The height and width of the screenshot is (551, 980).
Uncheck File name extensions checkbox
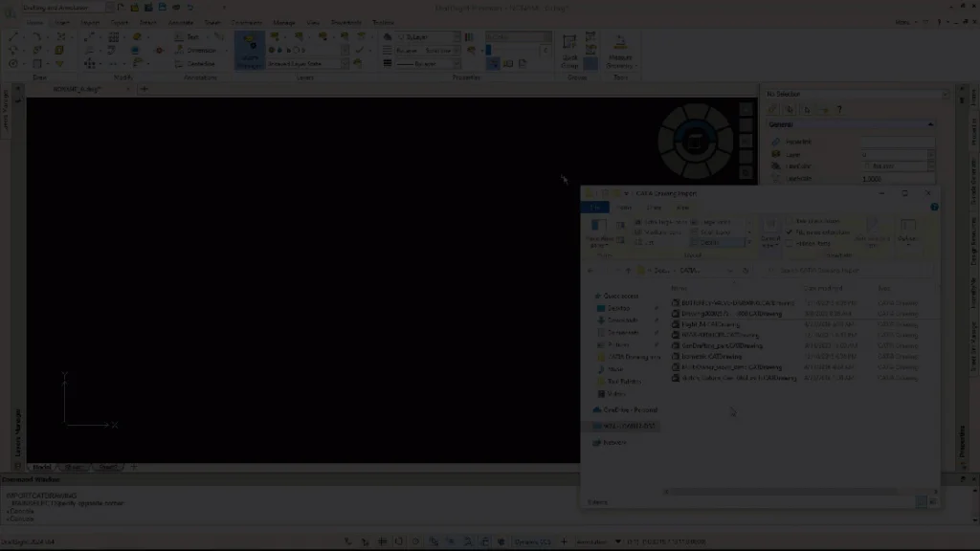click(x=791, y=232)
